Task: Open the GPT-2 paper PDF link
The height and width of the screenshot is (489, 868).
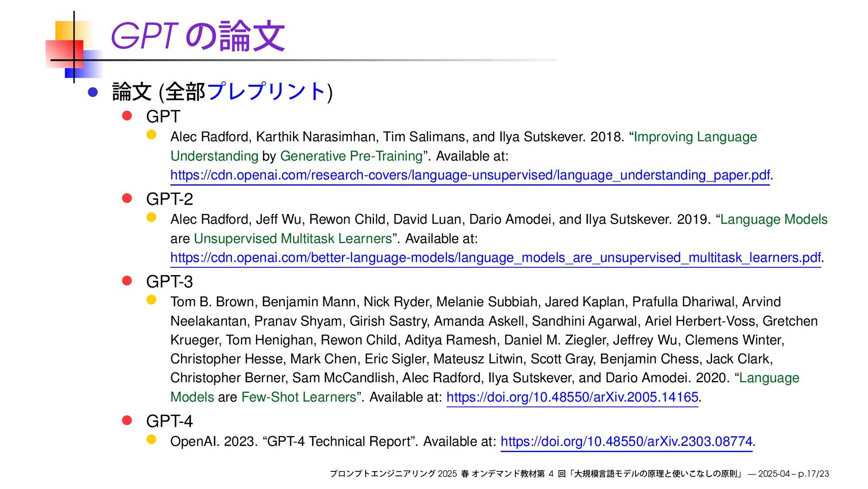Action: 495,258
